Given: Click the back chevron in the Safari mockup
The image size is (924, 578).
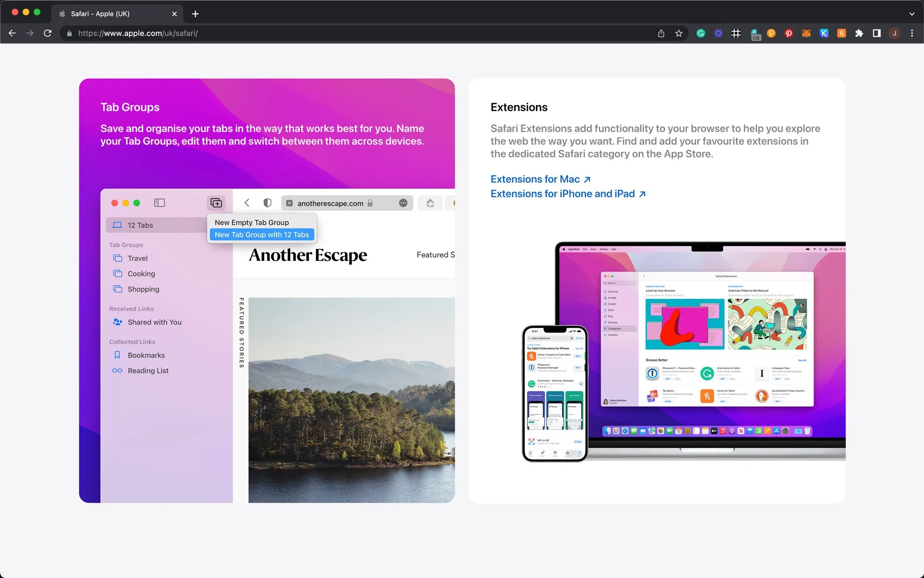Looking at the screenshot, I should tap(247, 203).
